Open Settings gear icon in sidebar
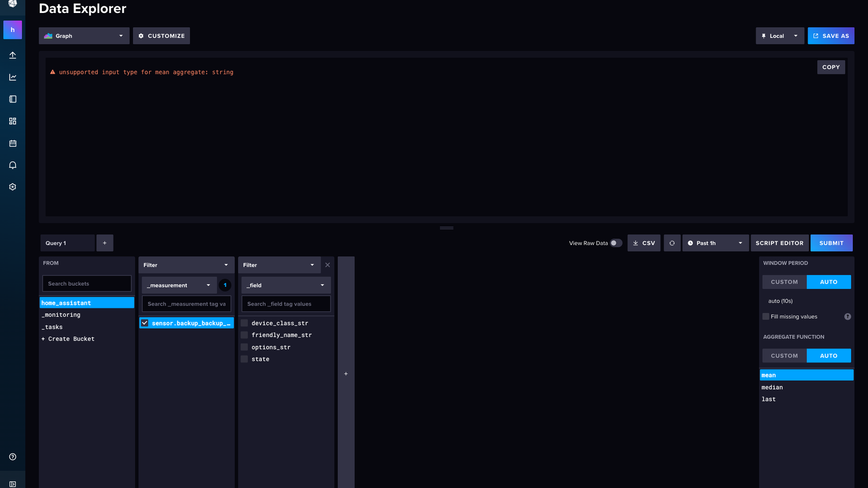The image size is (868, 488). [x=12, y=187]
